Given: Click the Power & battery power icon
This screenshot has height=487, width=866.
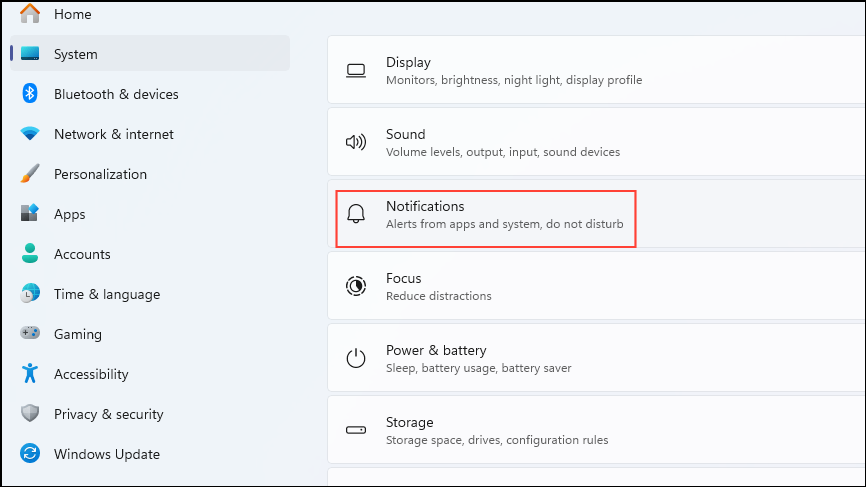Looking at the screenshot, I should [x=356, y=358].
